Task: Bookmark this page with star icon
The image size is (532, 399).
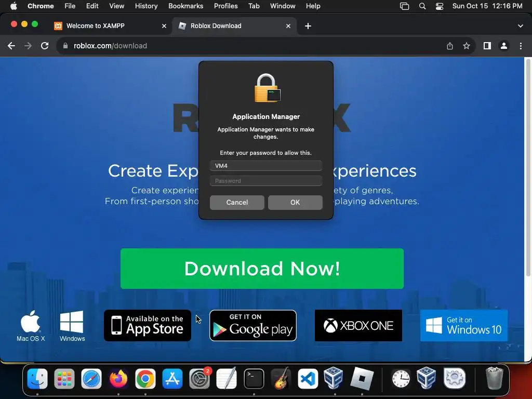Action: pos(467,46)
